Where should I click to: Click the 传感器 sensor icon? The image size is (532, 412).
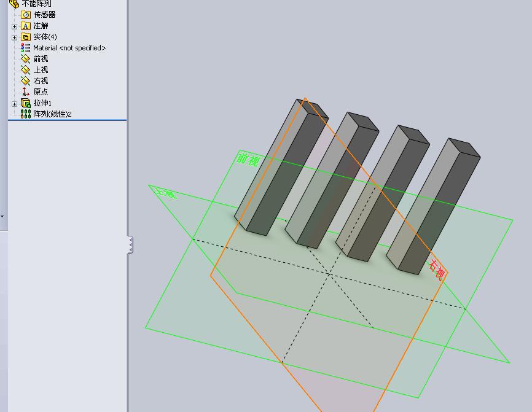click(x=25, y=15)
